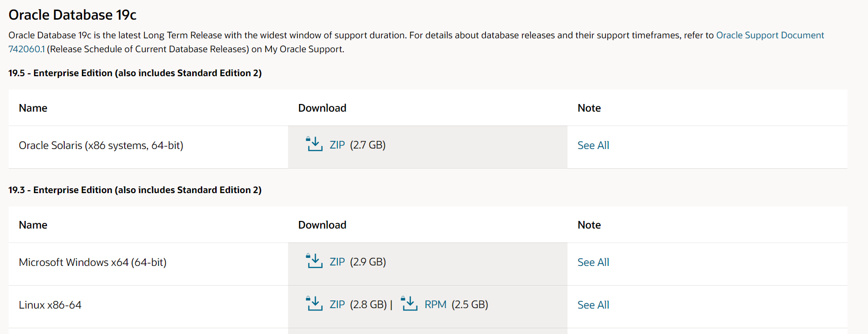The image size is (868, 334).
Task: Click the Note header in the 19.3 table
Action: tap(589, 225)
